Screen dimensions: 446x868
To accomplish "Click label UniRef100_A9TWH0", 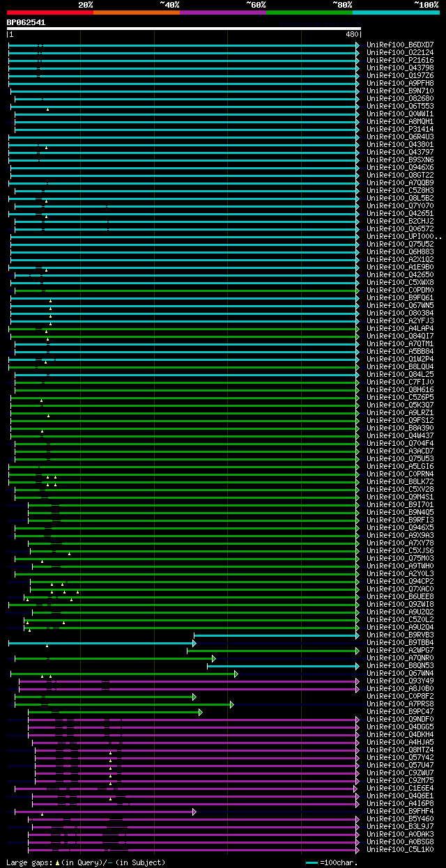I will pos(401,566).
